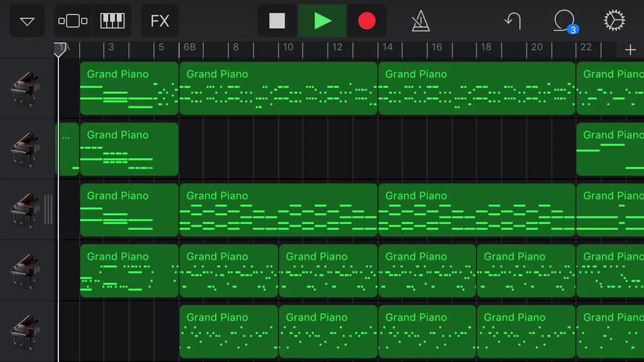
Task: Undo the last action
Action: [513, 21]
